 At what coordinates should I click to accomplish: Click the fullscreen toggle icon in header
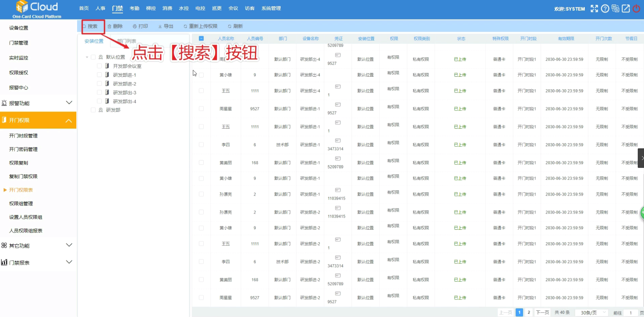[594, 9]
